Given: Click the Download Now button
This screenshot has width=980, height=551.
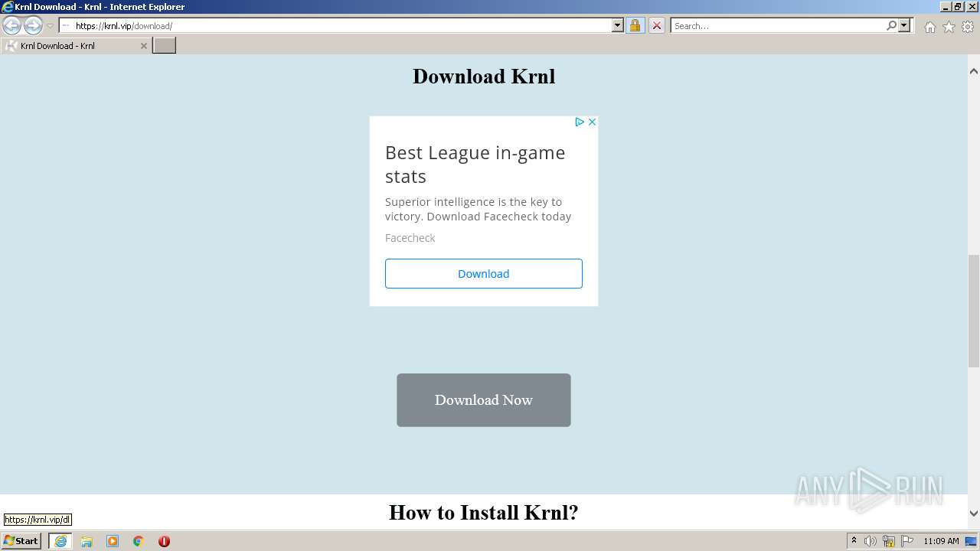Looking at the screenshot, I should [484, 400].
